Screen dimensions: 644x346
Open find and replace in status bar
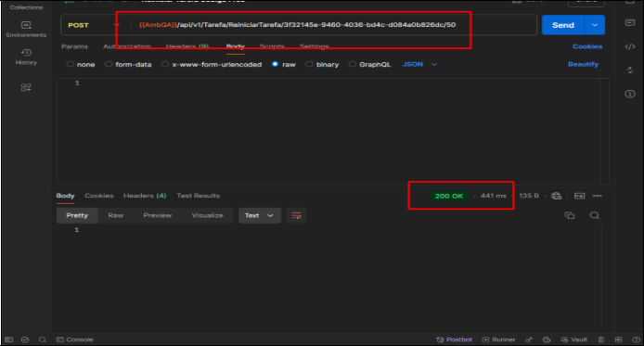coord(42,340)
